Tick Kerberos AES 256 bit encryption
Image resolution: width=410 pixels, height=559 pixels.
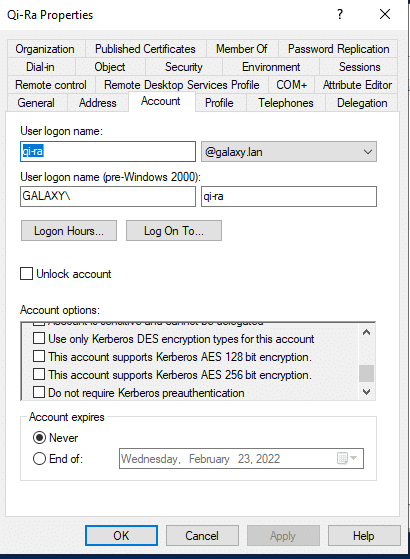39,374
